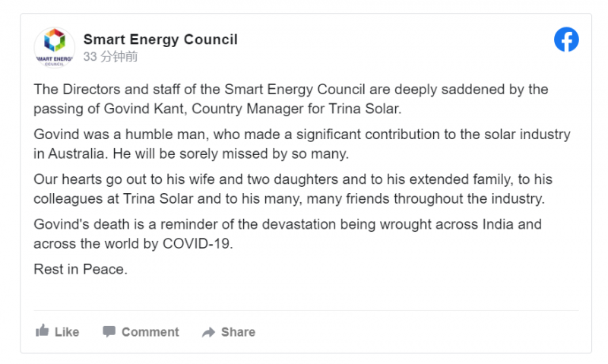Click 'Country Manager for Trina Solar' text
608x364 pixels.
(296, 109)
